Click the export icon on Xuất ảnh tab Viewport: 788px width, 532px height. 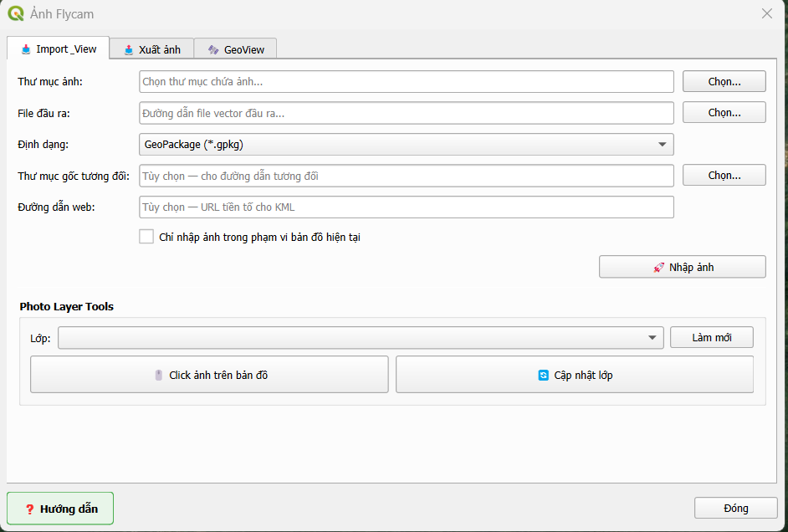click(129, 49)
